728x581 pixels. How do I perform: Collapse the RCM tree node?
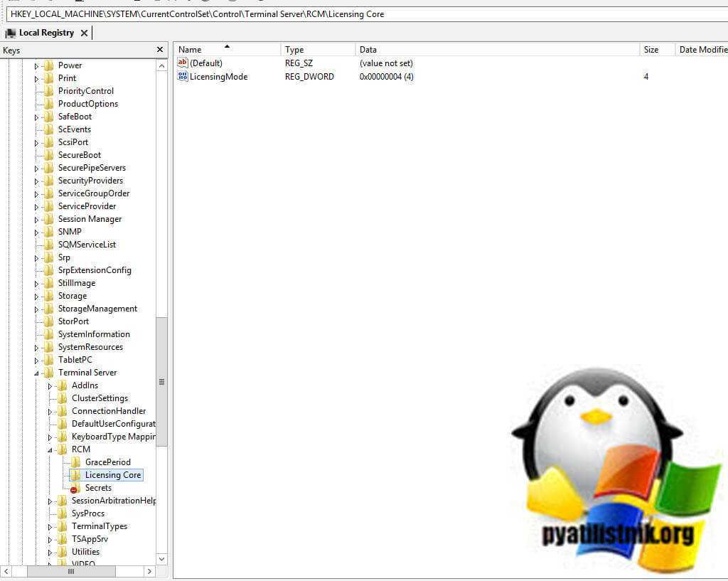50,449
